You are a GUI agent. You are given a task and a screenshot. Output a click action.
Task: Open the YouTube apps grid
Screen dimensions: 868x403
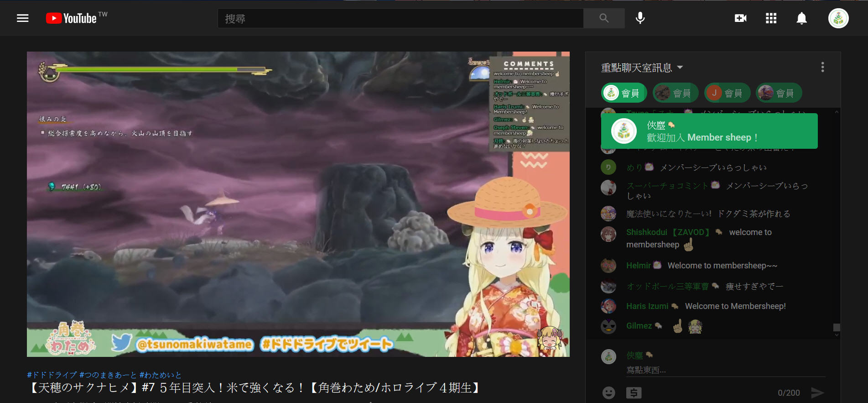(x=771, y=18)
